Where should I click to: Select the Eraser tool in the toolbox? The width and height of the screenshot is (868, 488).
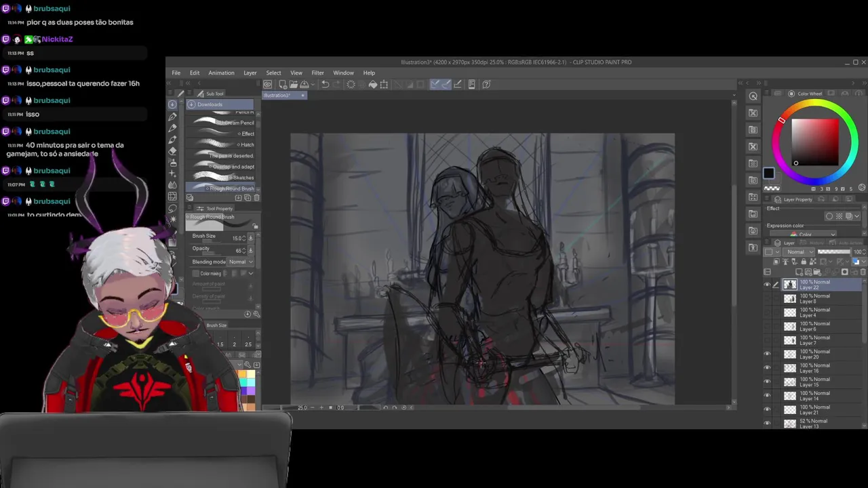[172, 150]
